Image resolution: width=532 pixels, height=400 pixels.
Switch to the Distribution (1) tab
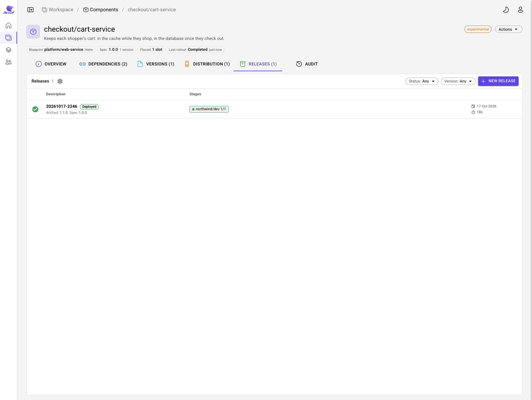click(207, 64)
